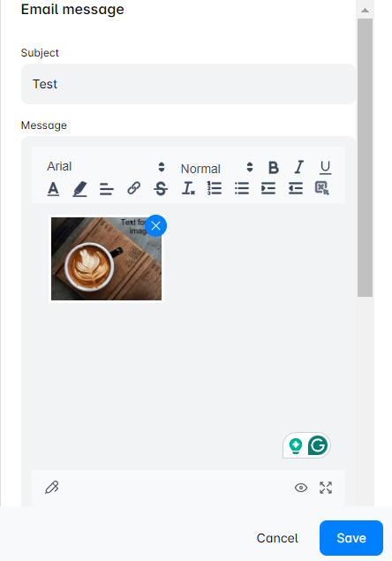392x561 pixels.
Task: Click the insert image toolbar icon
Action: 322,188
